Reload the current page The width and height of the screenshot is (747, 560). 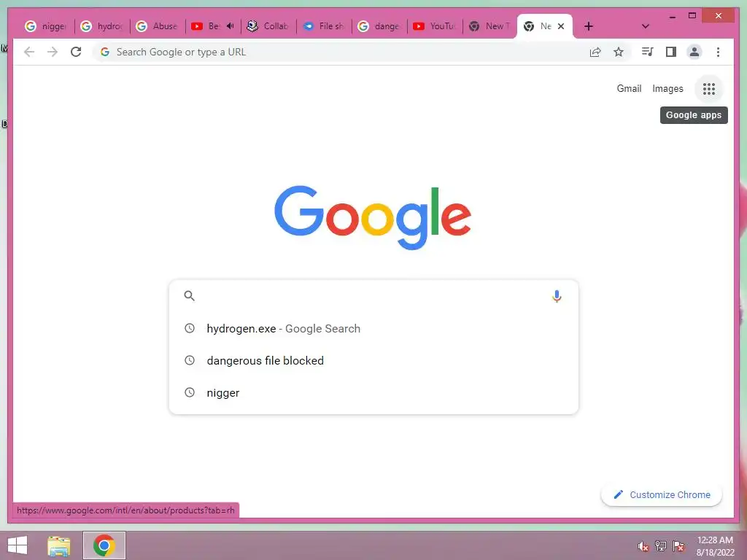[76, 52]
